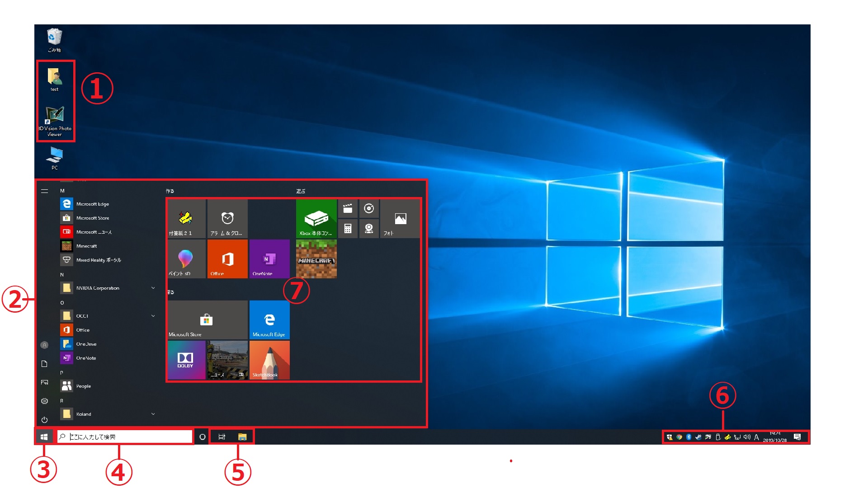Open the Xbox Console Companion tile
Screen dimensions: 868x488
tap(316, 219)
